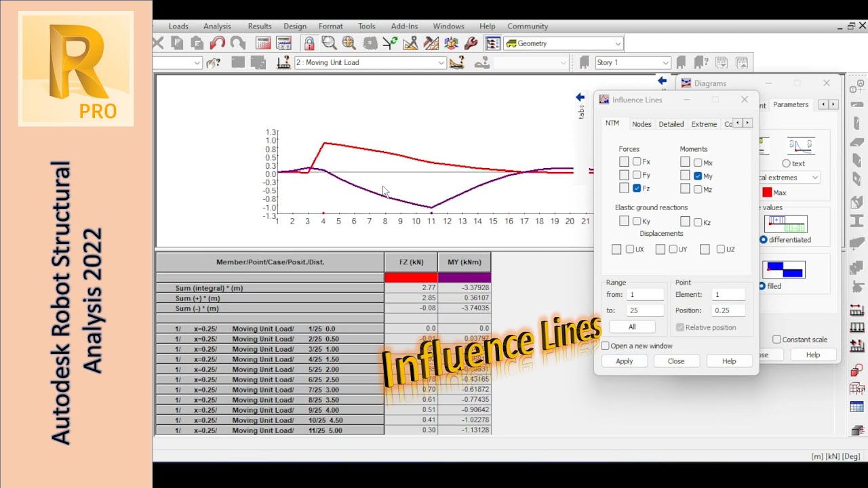Click blue back arrow above tabs label
The height and width of the screenshot is (488, 868).
coord(580,98)
